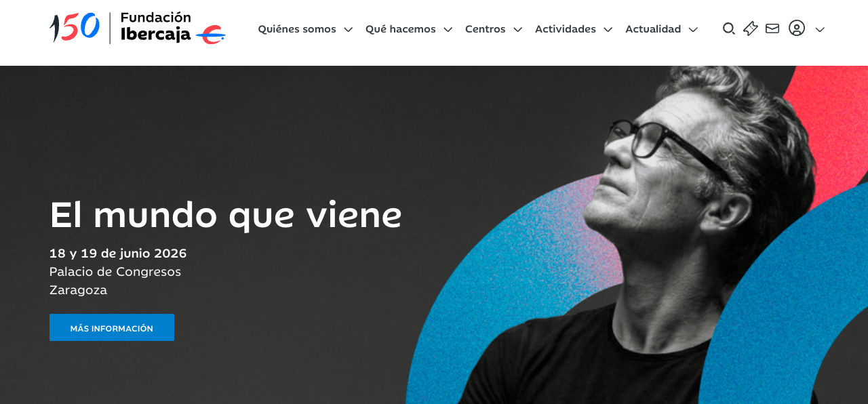The image size is (868, 404).
Task: Click the ticket icon in header
Action: pyautogui.click(x=751, y=28)
